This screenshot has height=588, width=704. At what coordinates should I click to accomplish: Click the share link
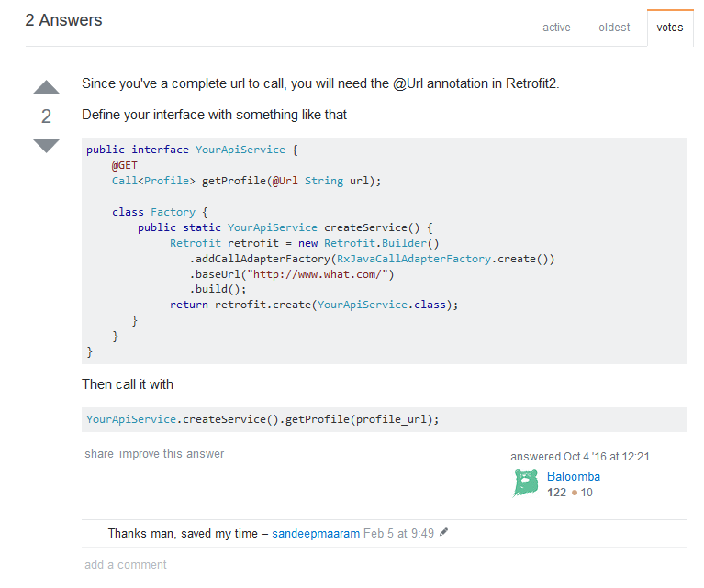[99, 453]
